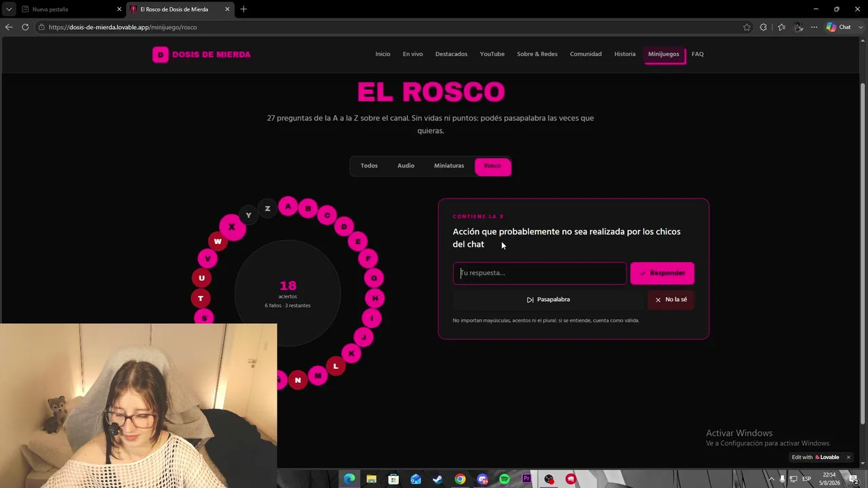Close the Nueva pestaña tab
868x488 pixels.
point(119,9)
